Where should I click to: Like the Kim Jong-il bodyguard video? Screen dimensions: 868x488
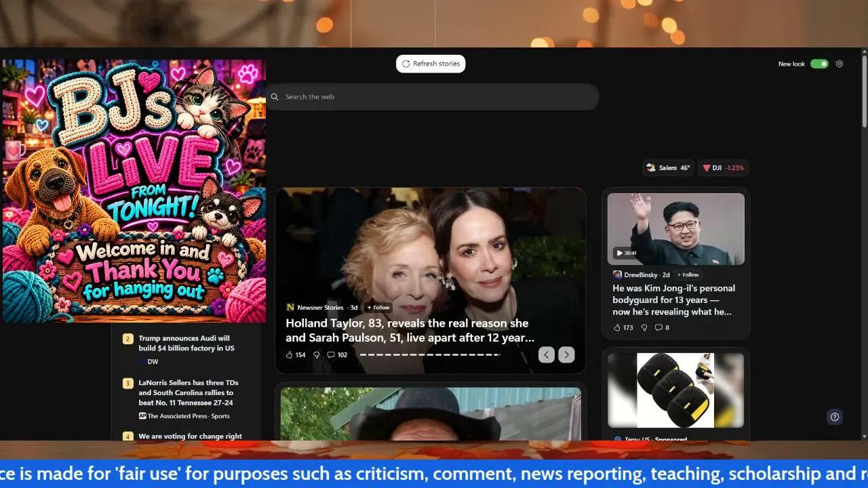617,327
